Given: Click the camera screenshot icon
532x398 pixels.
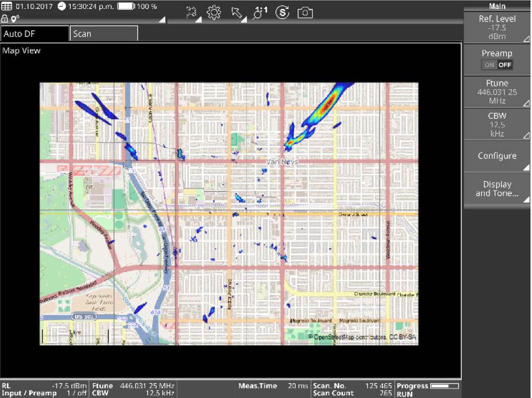Looking at the screenshot, I should [305, 13].
